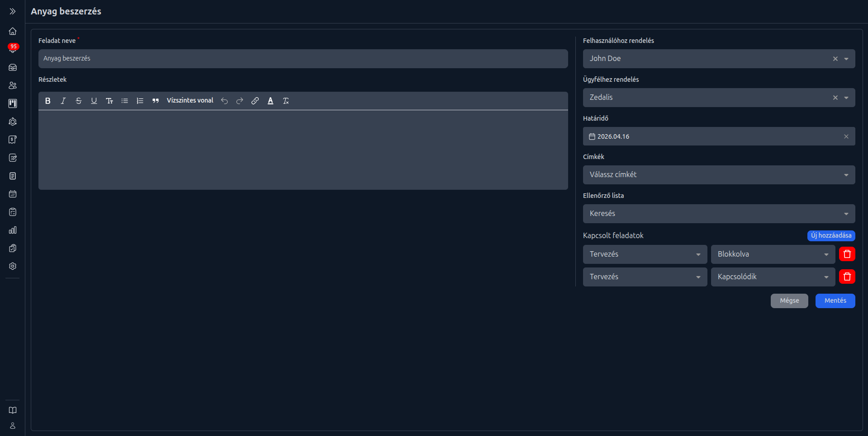Open the edit note pencil icon in sidebar

tap(13, 158)
